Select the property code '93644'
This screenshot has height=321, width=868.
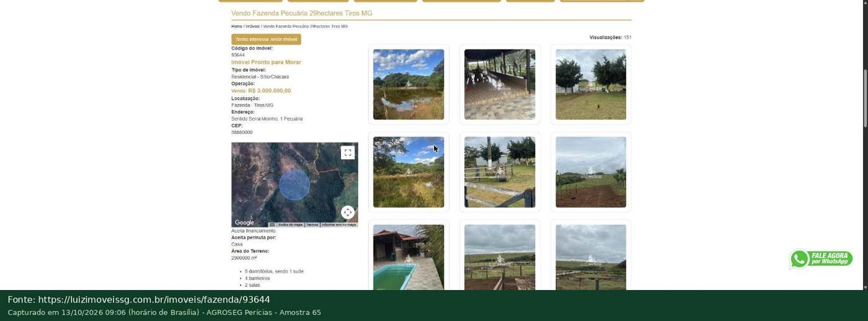pyautogui.click(x=238, y=55)
